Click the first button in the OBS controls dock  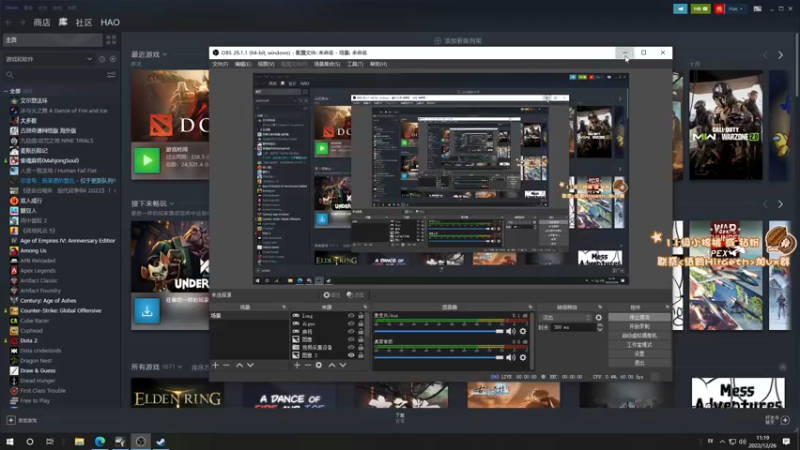coord(639,317)
